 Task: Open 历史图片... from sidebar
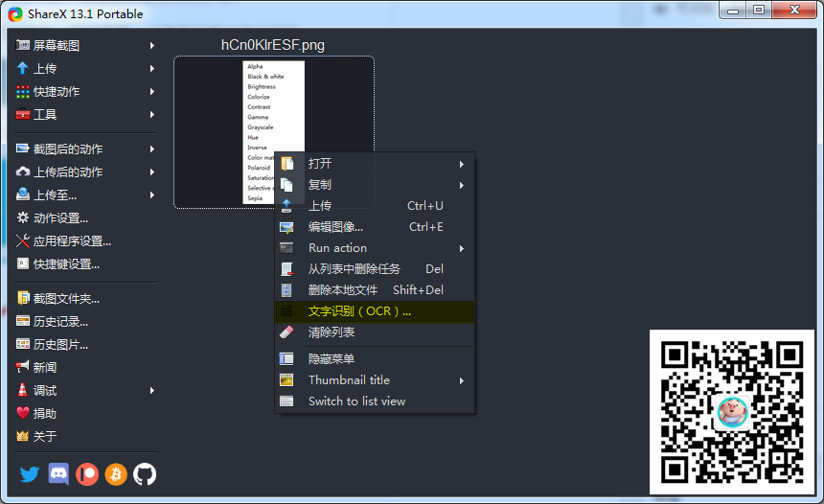click(60, 345)
